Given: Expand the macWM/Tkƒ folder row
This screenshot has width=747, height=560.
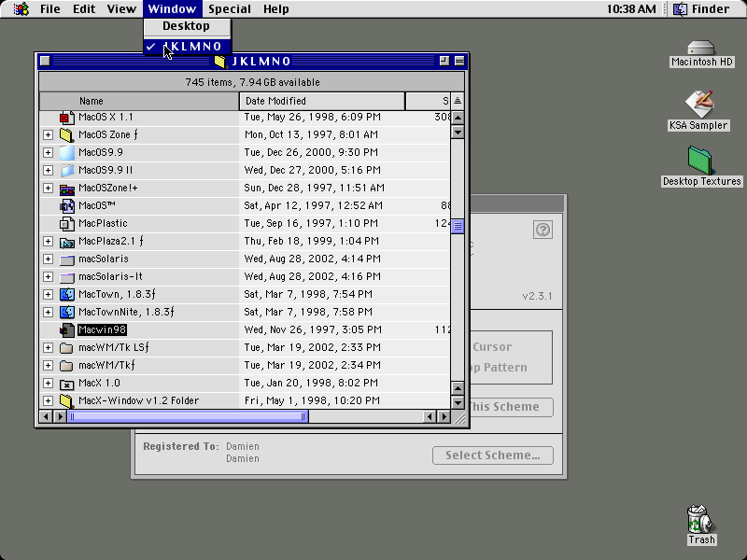Looking at the screenshot, I should pos(48,365).
